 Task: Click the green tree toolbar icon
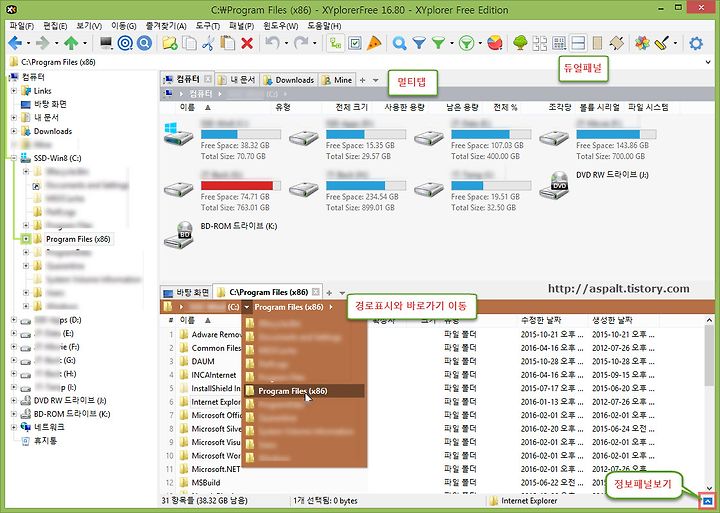[x=520, y=44]
